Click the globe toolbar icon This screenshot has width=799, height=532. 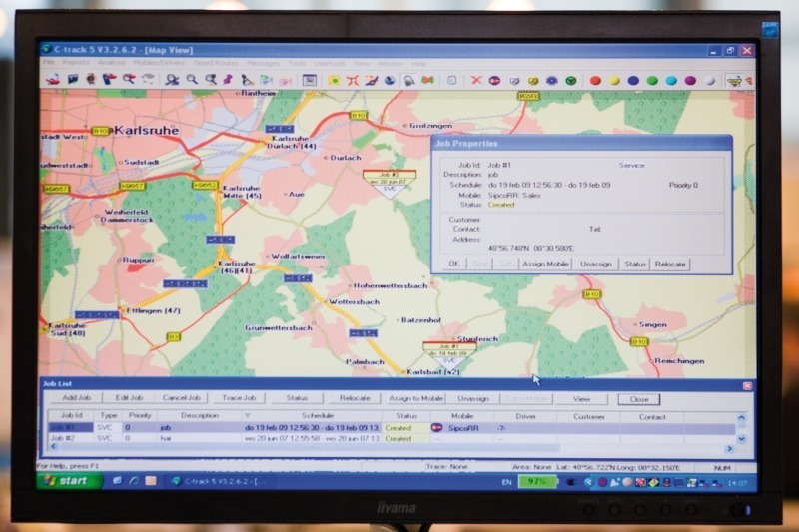[x=390, y=80]
